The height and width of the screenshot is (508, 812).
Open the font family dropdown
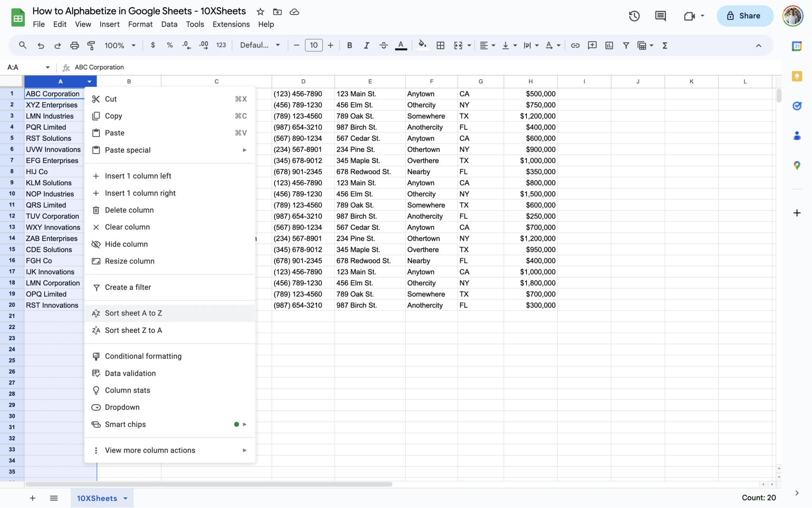click(260, 45)
